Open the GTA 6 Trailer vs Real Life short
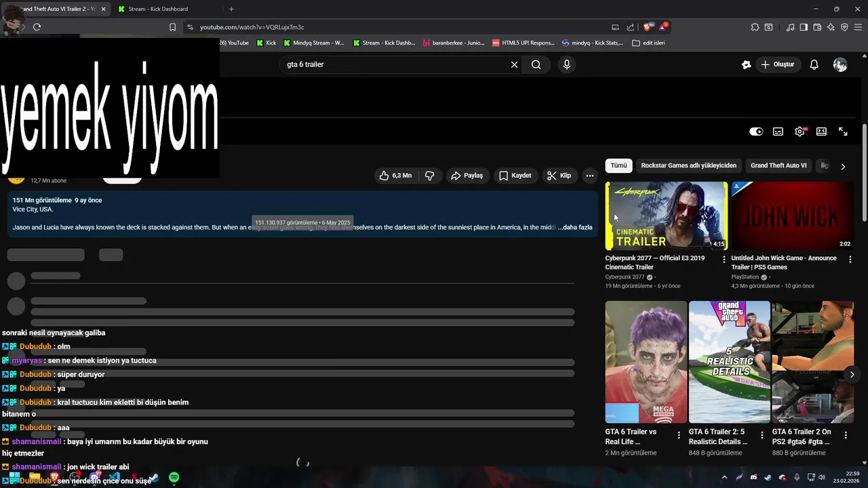This screenshot has width=868, height=488. tap(646, 362)
